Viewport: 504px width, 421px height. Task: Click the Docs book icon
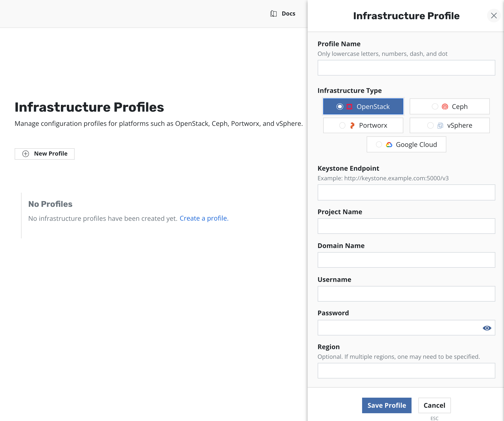pos(273,14)
